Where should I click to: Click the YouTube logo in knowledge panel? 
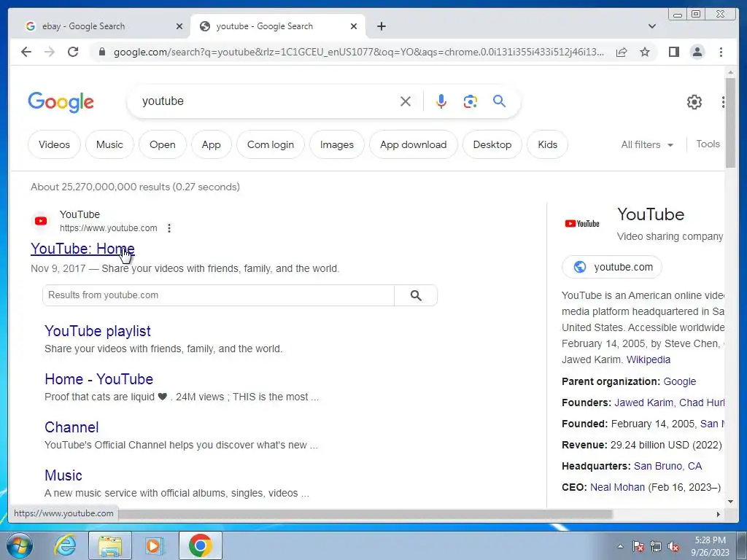click(581, 223)
